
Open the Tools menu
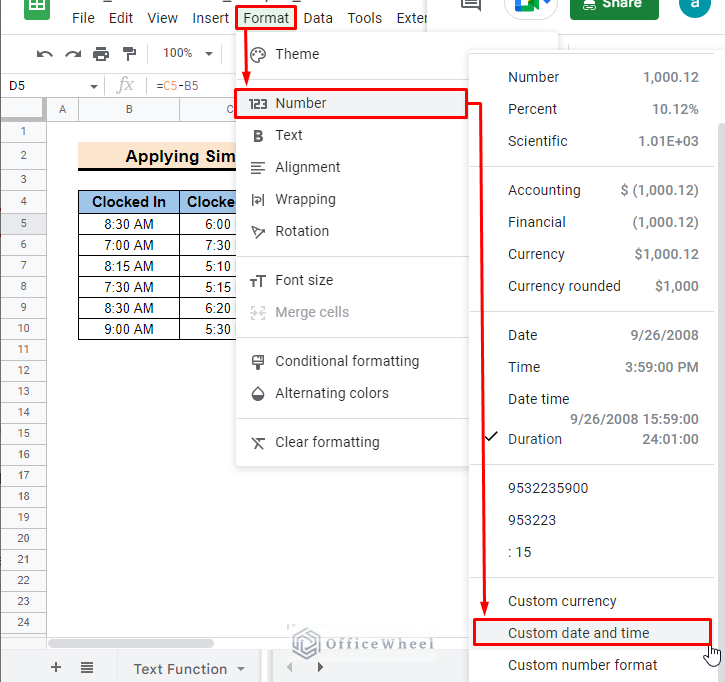coord(365,18)
